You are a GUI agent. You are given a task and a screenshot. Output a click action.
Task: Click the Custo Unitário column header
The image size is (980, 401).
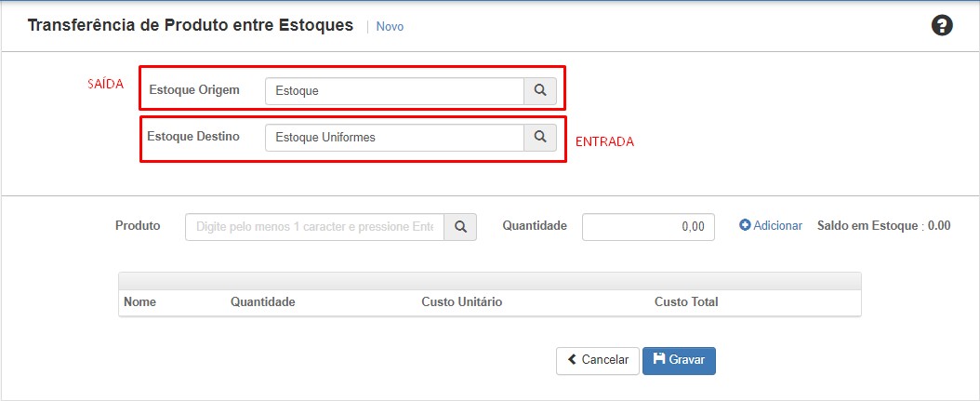point(462,302)
